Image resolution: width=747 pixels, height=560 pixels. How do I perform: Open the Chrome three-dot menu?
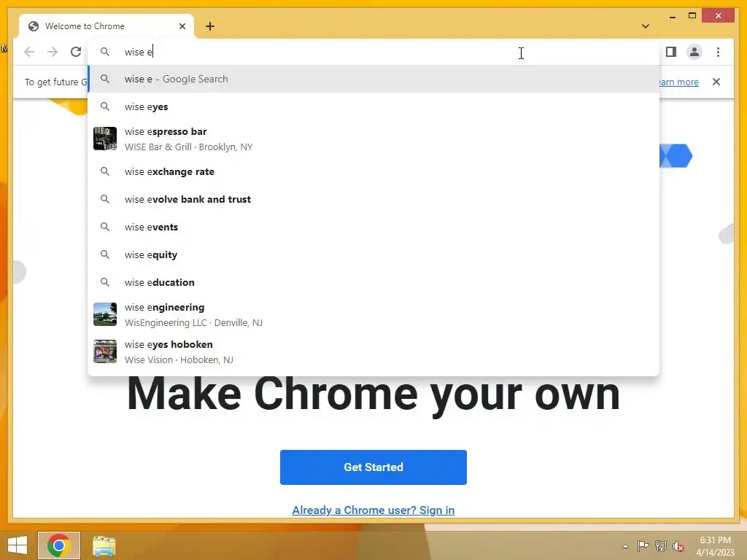(x=718, y=52)
